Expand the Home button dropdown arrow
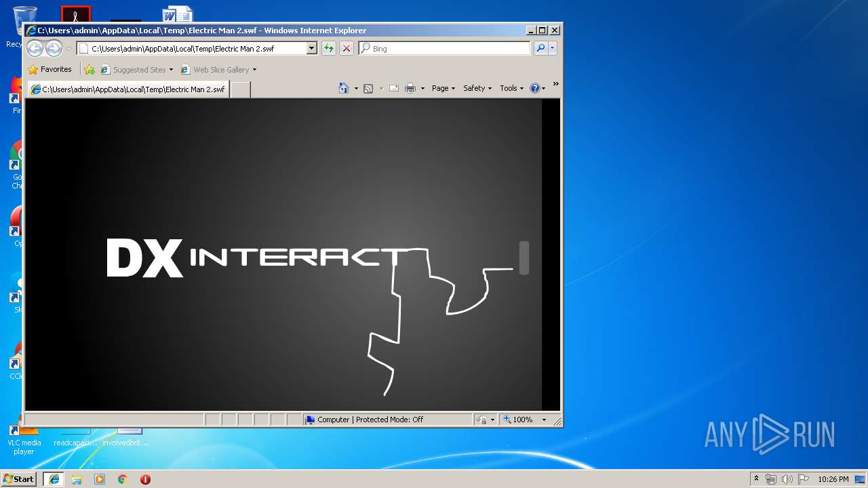 tap(356, 88)
